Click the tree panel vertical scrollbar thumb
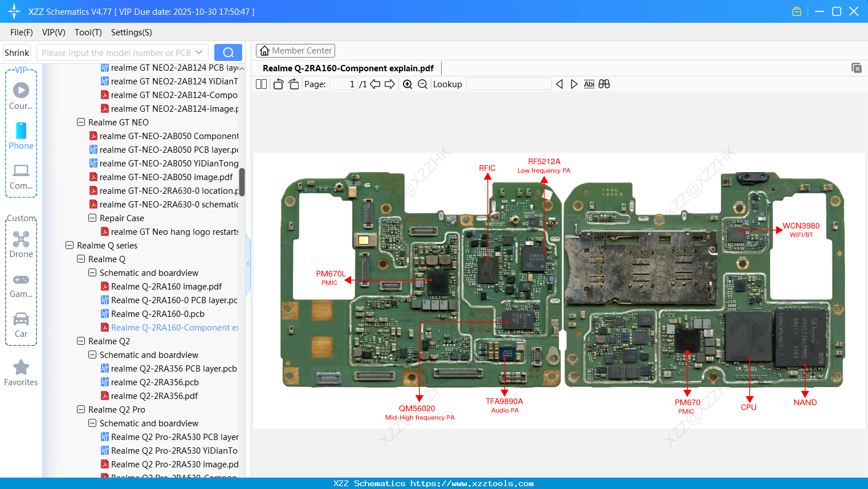Screen dimensions: 868x489 [x=242, y=182]
